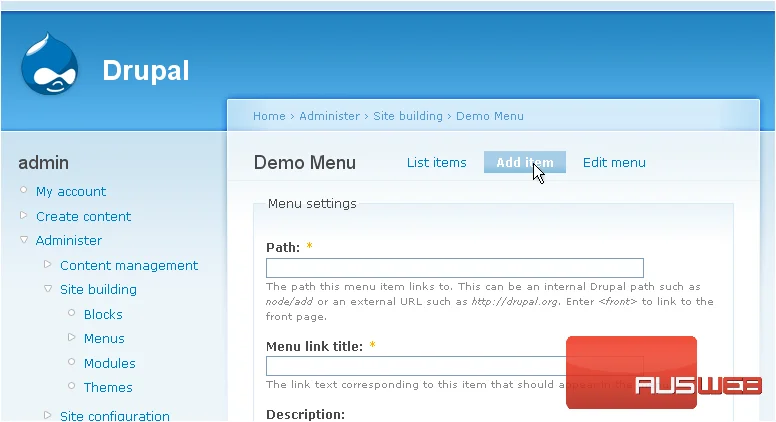Click the 'Path:' field label

pyautogui.click(x=283, y=247)
